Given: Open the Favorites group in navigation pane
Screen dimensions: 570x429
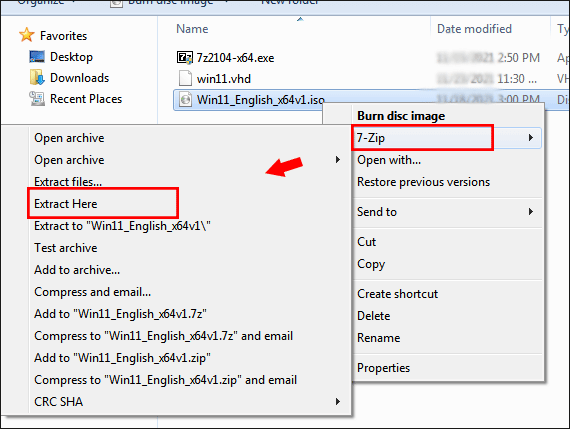Looking at the screenshot, I should point(63,36).
